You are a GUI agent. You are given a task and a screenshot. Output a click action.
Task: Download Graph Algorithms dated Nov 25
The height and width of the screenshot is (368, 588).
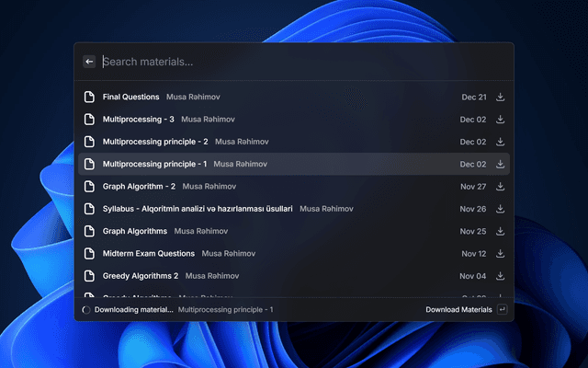click(x=501, y=231)
